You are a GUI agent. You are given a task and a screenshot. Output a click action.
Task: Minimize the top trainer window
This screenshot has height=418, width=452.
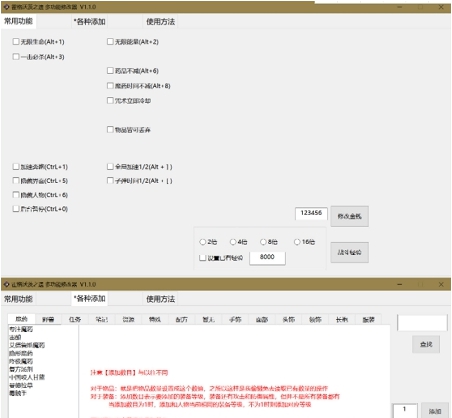400,7
